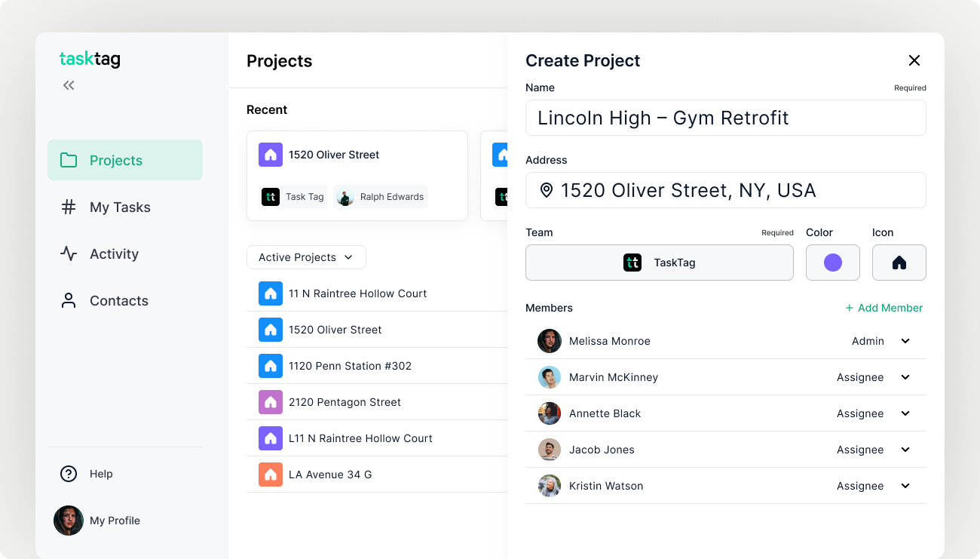Open Contacts from the sidebar
980x559 pixels.
(118, 301)
